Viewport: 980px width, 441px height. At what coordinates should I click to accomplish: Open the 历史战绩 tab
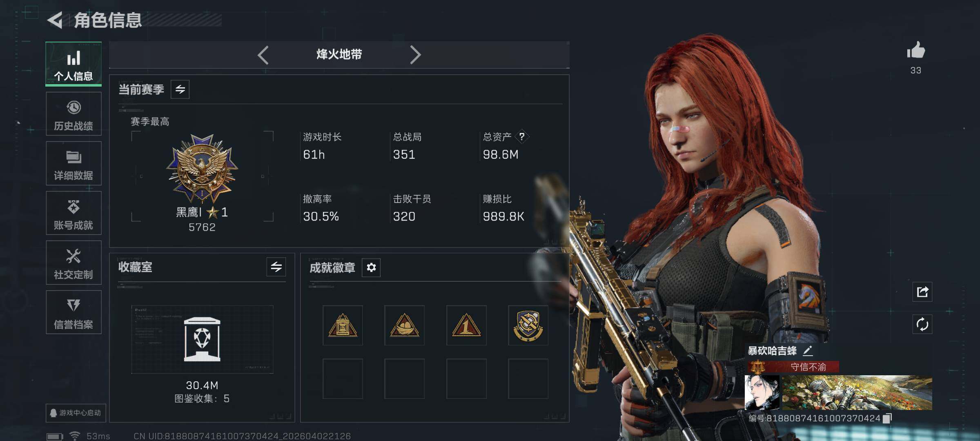click(73, 114)
